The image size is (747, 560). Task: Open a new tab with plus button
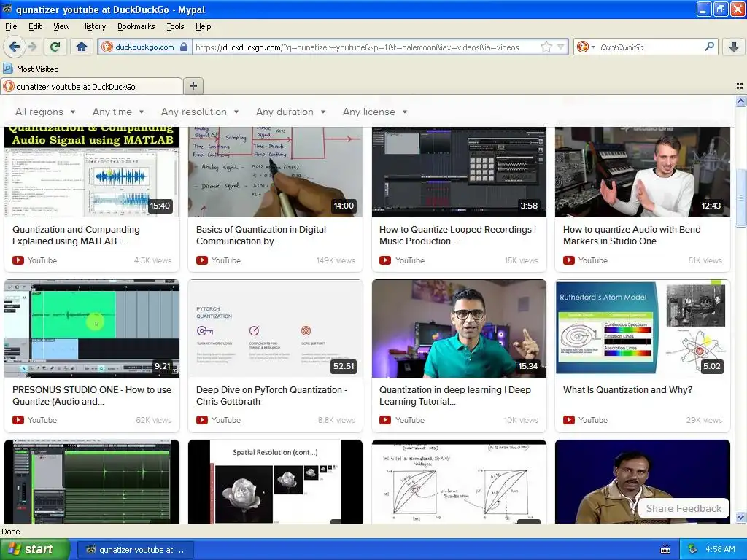point(193,86)
